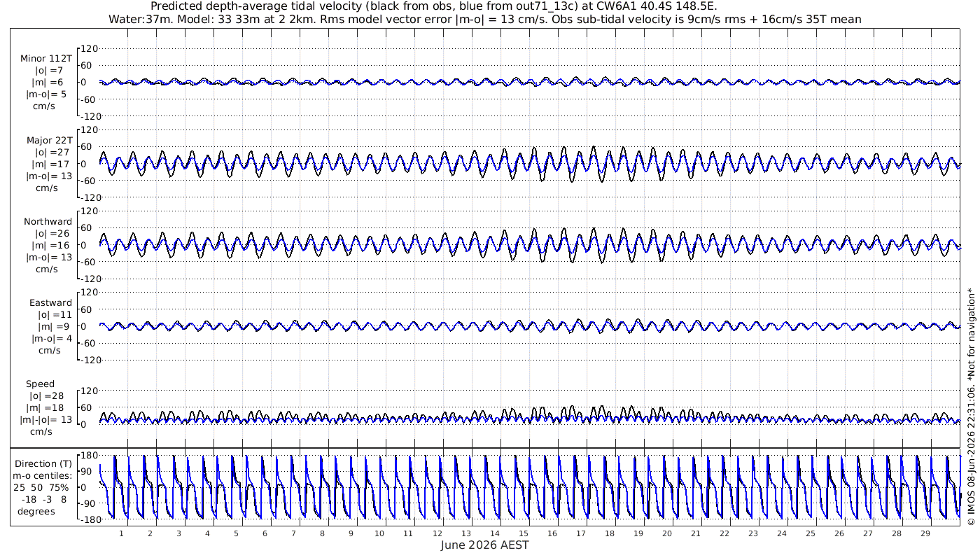This screenshot has height=560, width=980.
Task: Click '|m| =9' under Eastward
Action: pyautogui.click(x=54, y=327)
